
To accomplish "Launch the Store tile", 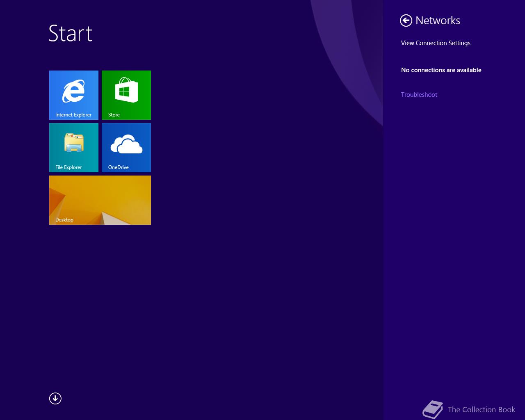I will 126,95.
